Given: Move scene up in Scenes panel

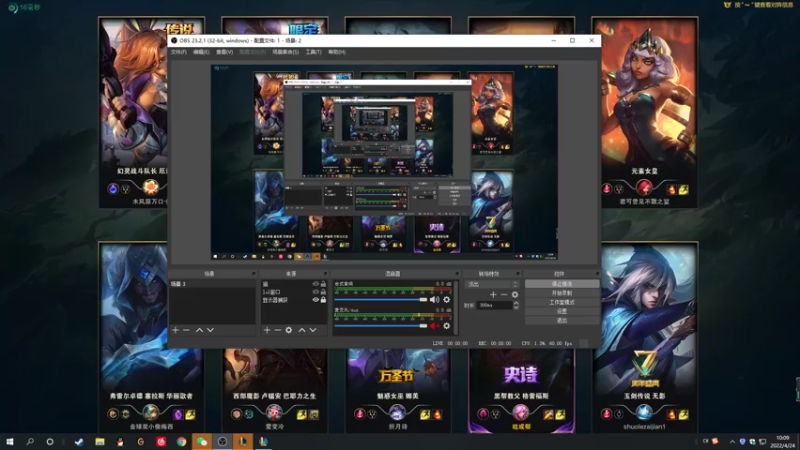Looking at the screenshot, I should click(199, 330).
